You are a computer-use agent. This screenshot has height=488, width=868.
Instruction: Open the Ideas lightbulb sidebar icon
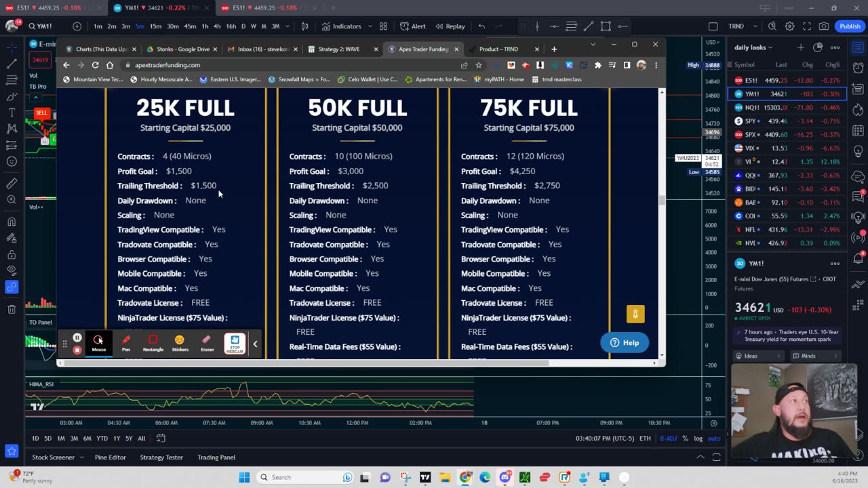(857, 152)
